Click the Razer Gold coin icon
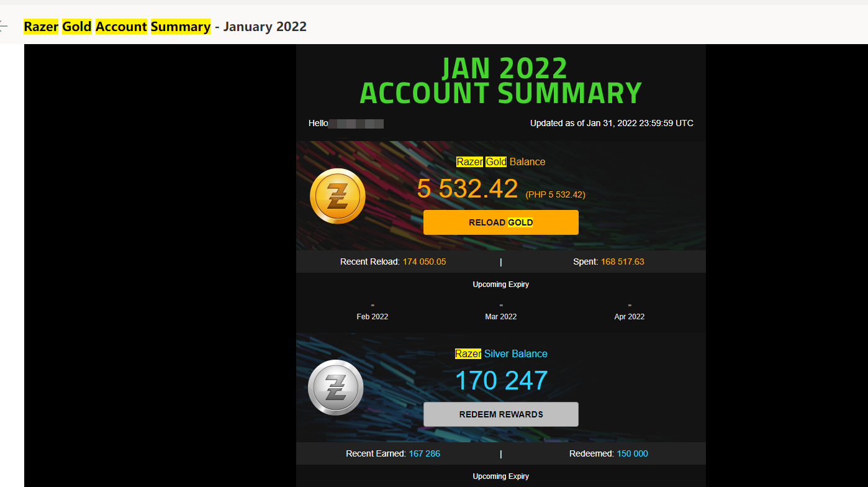The image size is (868, 487). pyautogui.click(x=337, y=196)
